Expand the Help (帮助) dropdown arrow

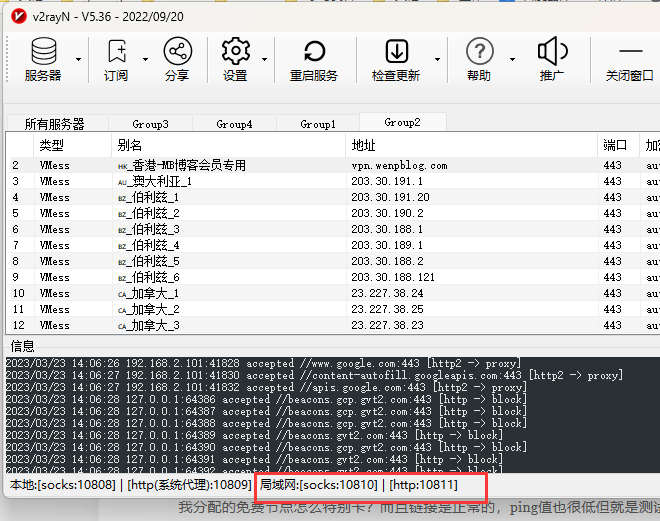click(510, 60)
